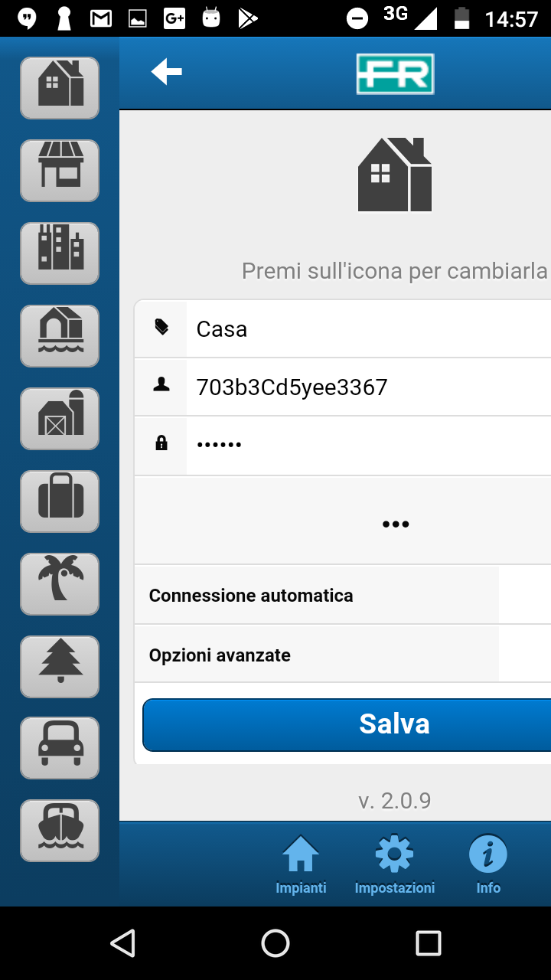This screenshot has width=551, height=980.
Task: Click the username field 703b3Cd5yee3367
Action: click(x=367, y=387)
